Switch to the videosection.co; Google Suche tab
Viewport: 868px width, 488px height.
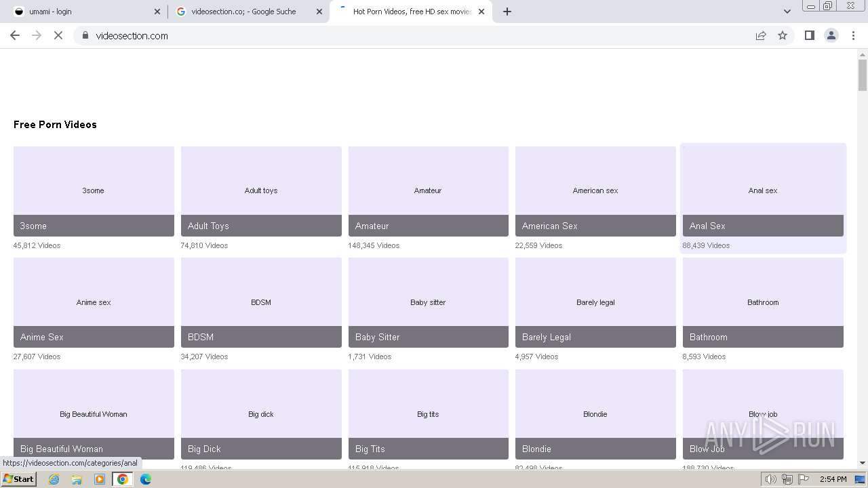pos(248,12)
